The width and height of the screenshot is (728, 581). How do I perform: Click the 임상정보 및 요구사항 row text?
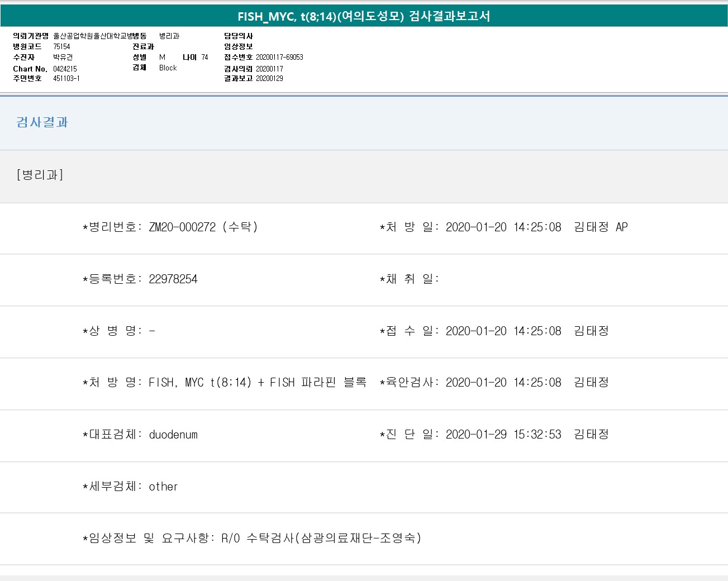[x=252, y=538]
